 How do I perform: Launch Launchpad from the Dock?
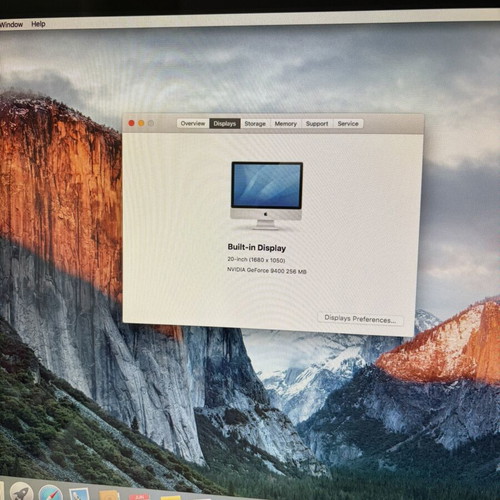click(x=21, y=492)
